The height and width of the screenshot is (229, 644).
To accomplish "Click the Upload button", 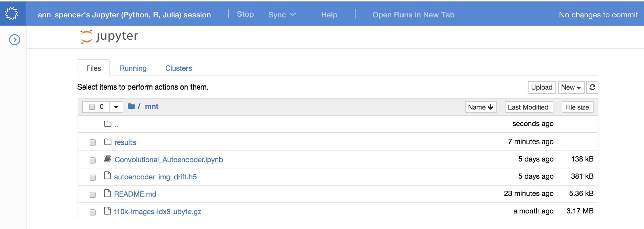I will (x=542, y=87).
